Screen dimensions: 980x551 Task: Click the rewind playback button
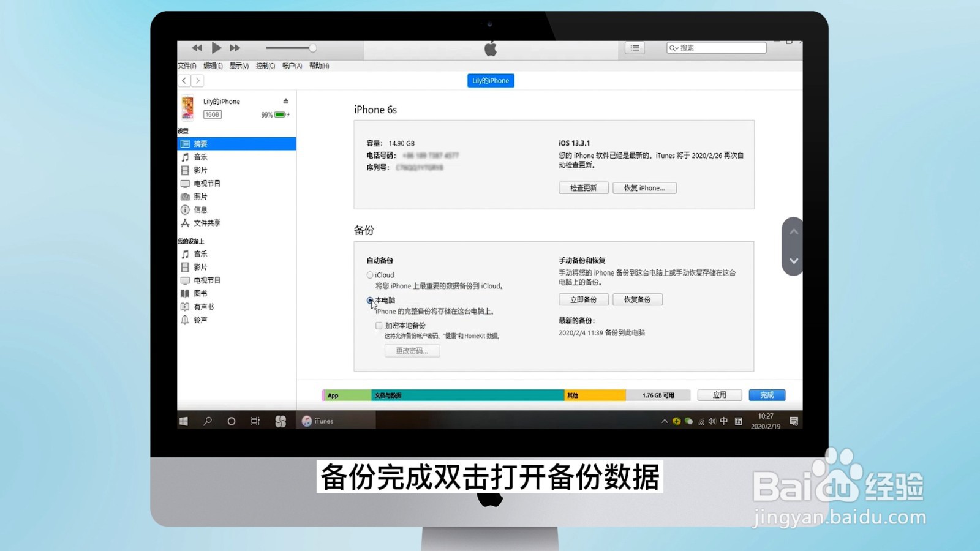pyautogui.click(x=197, y=48)
